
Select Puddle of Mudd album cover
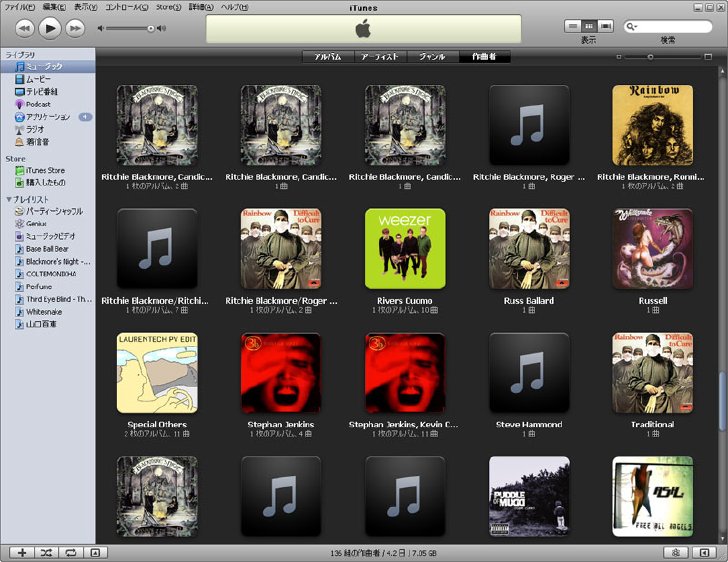[x=529, y=496]
